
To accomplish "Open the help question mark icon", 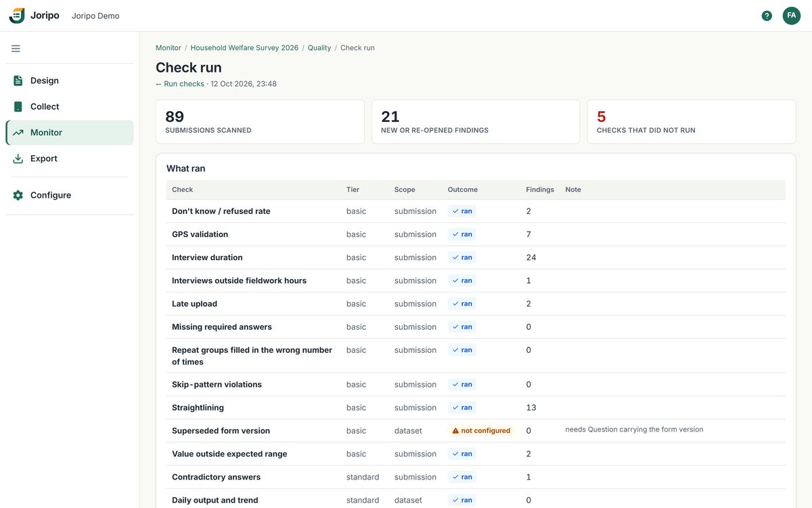I will click(x=767, y=16).
